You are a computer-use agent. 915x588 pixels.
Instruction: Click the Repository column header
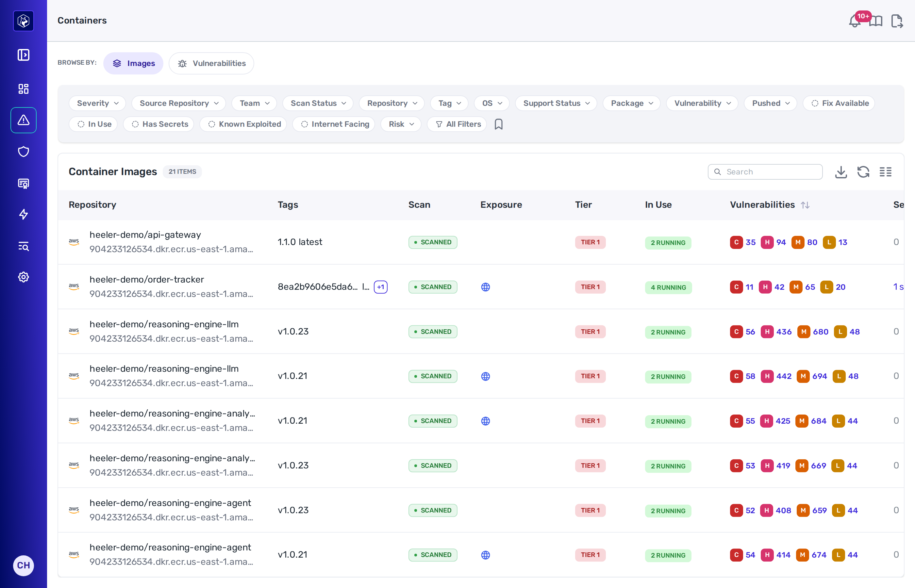coord(92,205)
